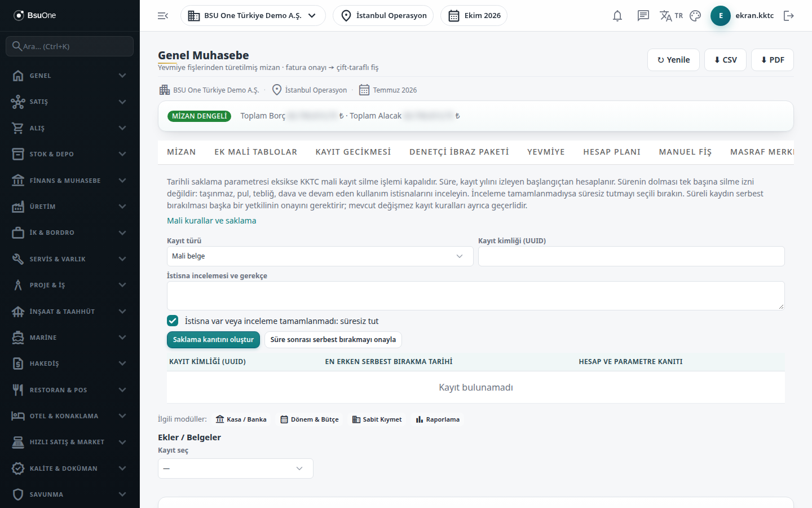This screenshot has height=508, width=812.
Task: Open Savunma shield icon
Action: click(x=18, y=494)
